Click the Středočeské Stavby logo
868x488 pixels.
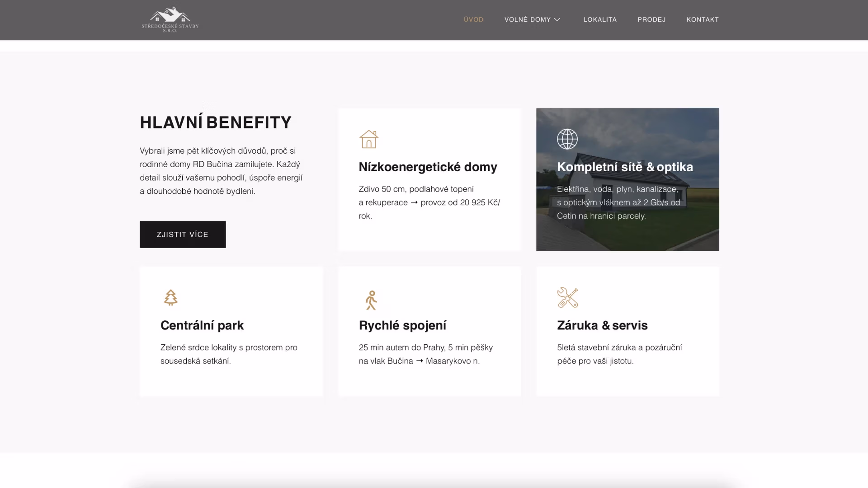pyautogui.click(x=170, y=19)
